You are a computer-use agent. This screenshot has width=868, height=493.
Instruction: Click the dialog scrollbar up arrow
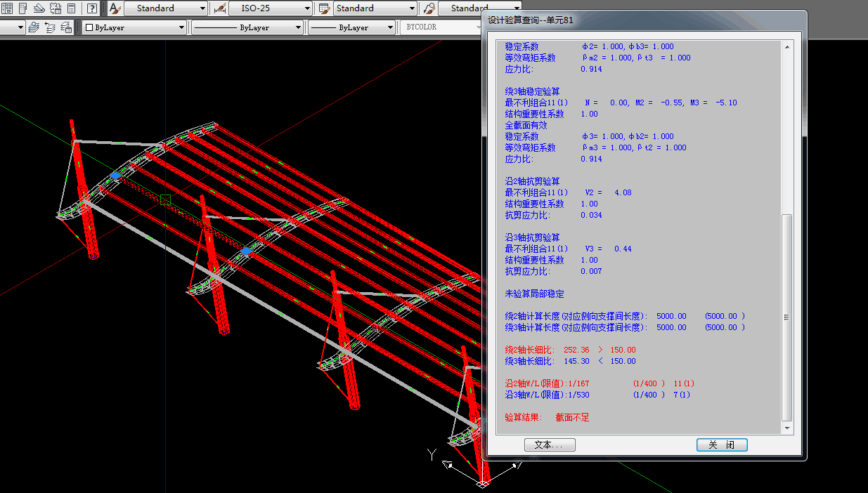[786, 47]
